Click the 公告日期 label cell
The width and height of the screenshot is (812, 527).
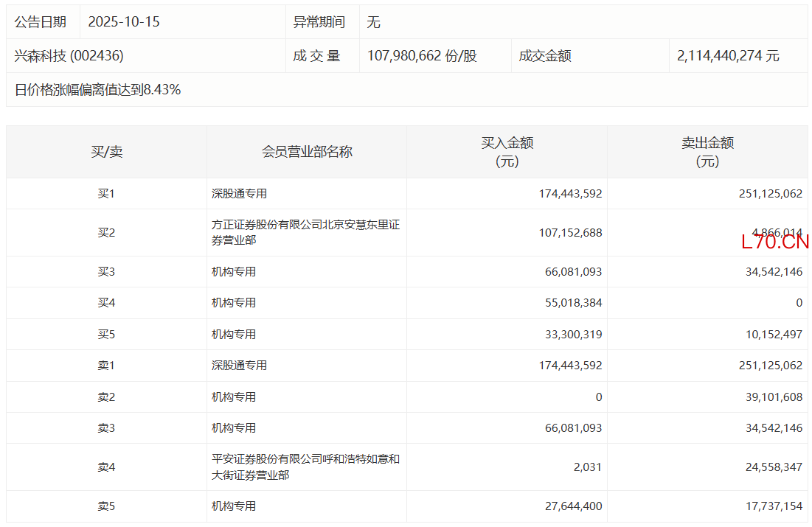(41, 22)
